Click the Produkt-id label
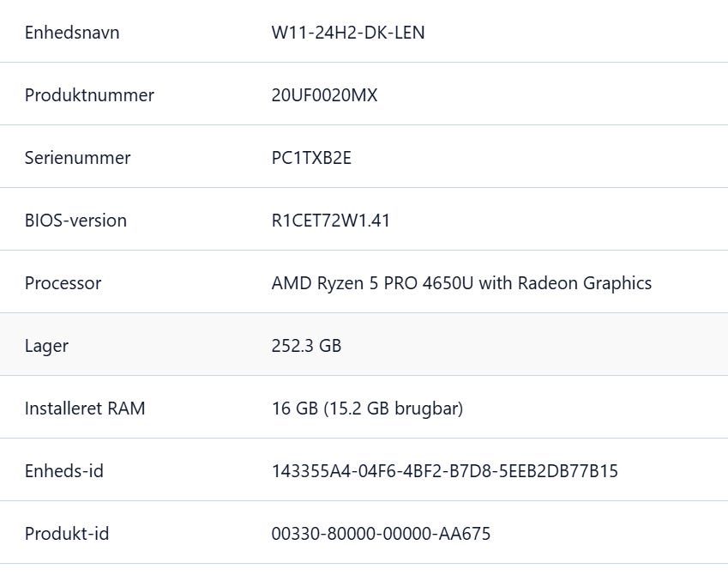Image resolution: width=728 pixels, height=575 pixels. pos(67,534)
